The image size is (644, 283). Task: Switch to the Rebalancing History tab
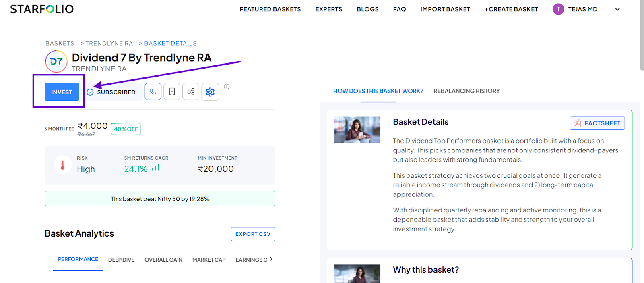click(466, 91)
